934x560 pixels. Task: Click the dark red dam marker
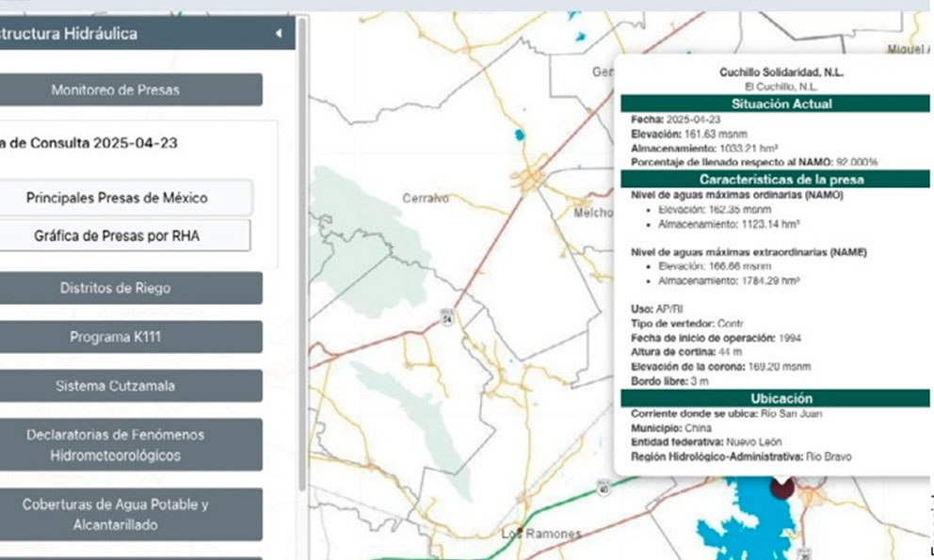tap(781, 486)
